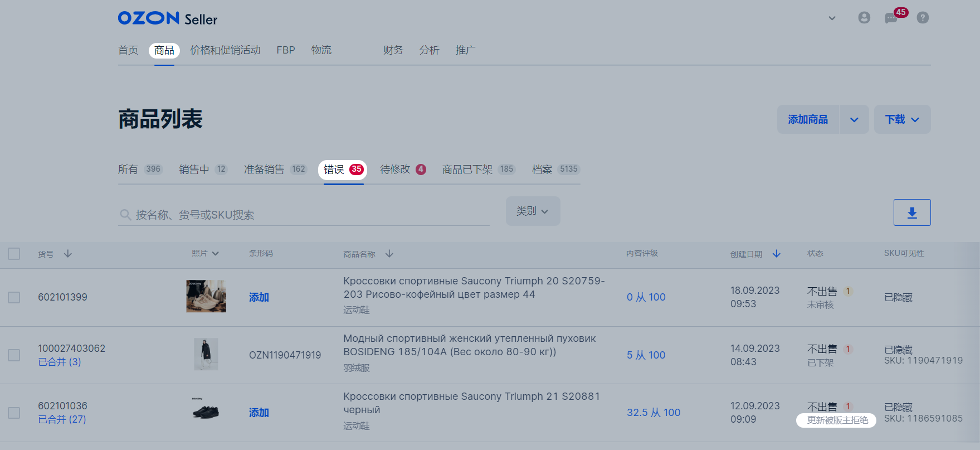980x450 pixels.
Task: Click the 内容评级 column header
Action: coord(642,253)
